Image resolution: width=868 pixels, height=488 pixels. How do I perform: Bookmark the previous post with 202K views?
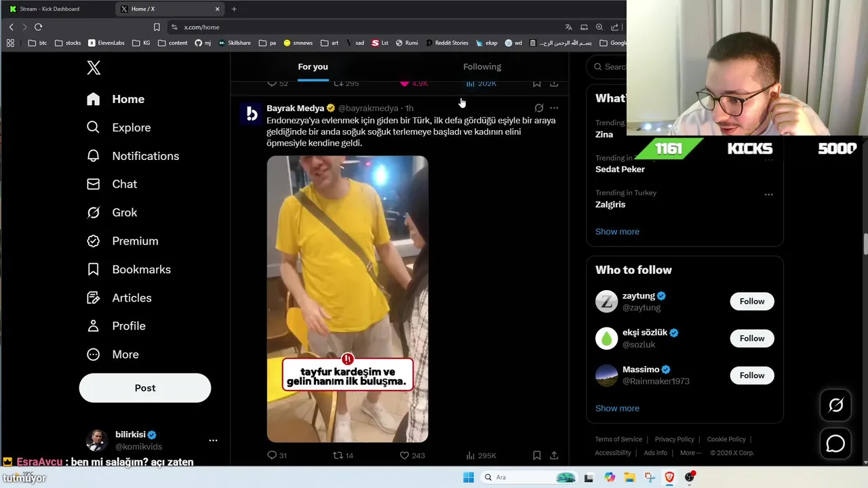[x=536, y=83]
